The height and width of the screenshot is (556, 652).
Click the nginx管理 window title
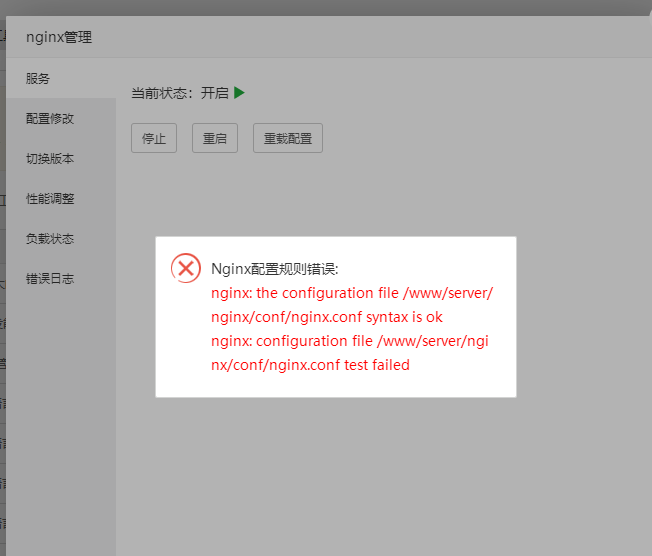click(x=59, y=37)
